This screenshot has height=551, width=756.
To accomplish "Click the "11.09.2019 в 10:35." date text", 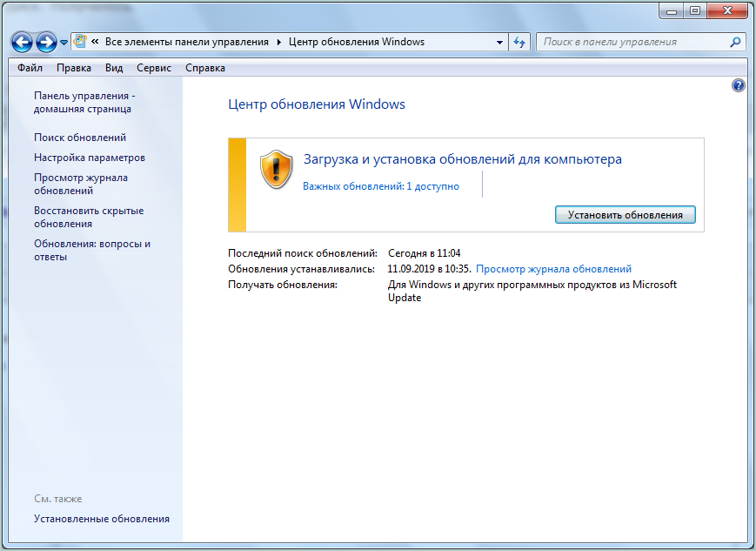I will pos(429,269).
